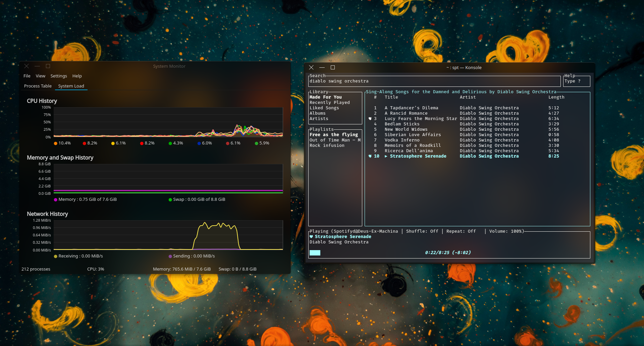Screen dimensions: 644x346
Task: Open the Help menu in System Monitor
Action: coord(77,76)
